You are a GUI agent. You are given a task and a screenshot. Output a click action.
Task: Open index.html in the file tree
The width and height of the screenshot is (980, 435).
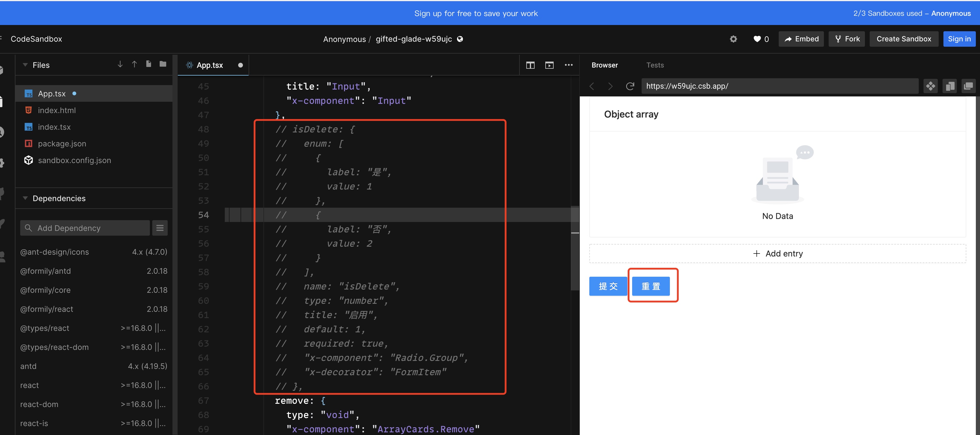(x=57, y=110)
